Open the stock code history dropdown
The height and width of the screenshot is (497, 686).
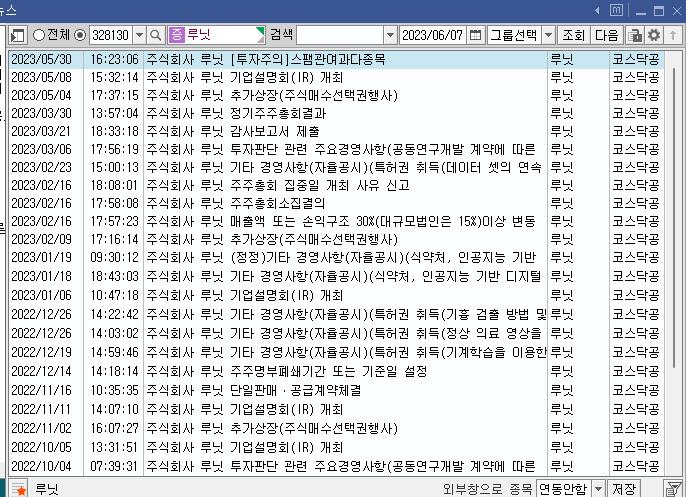coord(140,35)
